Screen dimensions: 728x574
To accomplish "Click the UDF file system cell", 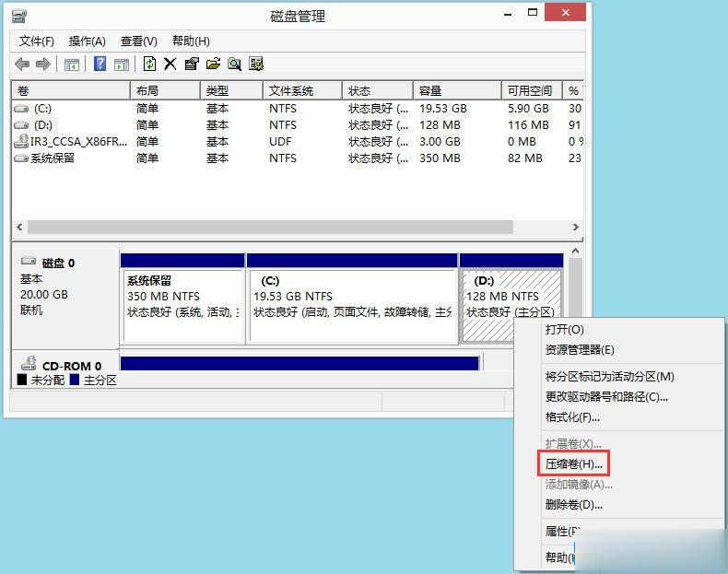I will tap(280, 142).
